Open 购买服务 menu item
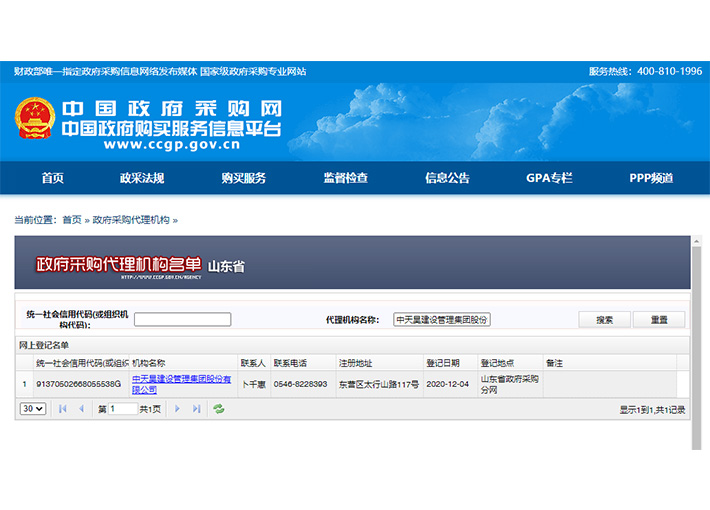The width and height of the screenshot is (710, 510). click(244, 178)
